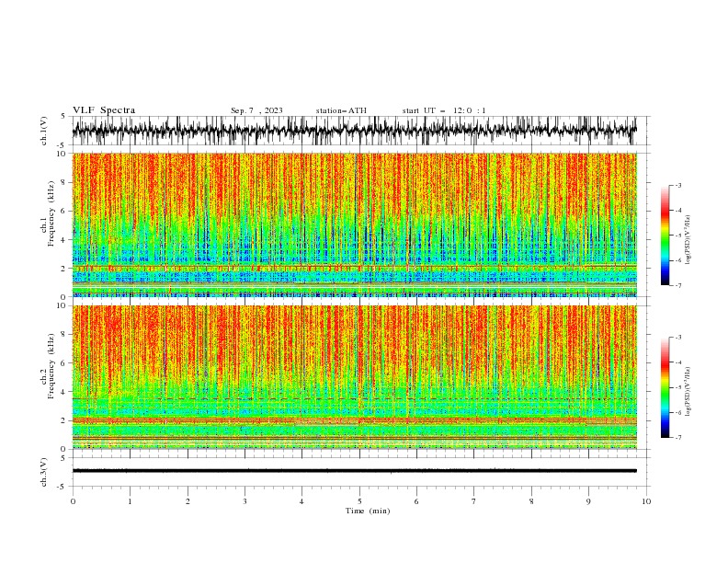Click the "VLF Spectra" title text
Viewport: 728px width, 563px height.
click(104, 110)
